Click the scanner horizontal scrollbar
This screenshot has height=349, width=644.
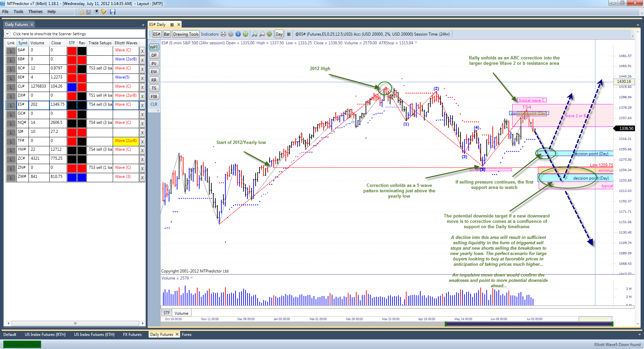coord(75,323)
